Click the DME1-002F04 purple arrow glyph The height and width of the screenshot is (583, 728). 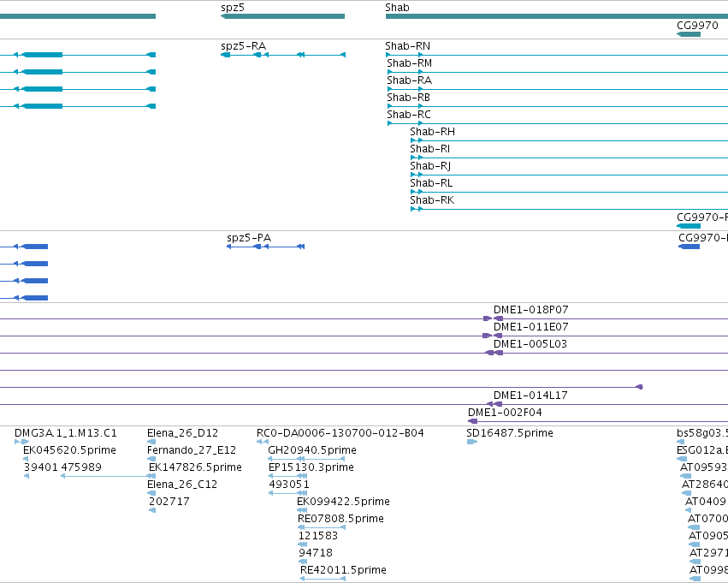(472, 421)
